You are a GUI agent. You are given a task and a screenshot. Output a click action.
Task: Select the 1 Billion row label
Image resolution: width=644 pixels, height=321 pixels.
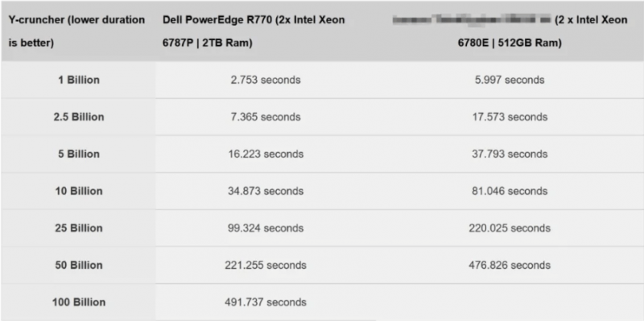click(x=79, y=80)
